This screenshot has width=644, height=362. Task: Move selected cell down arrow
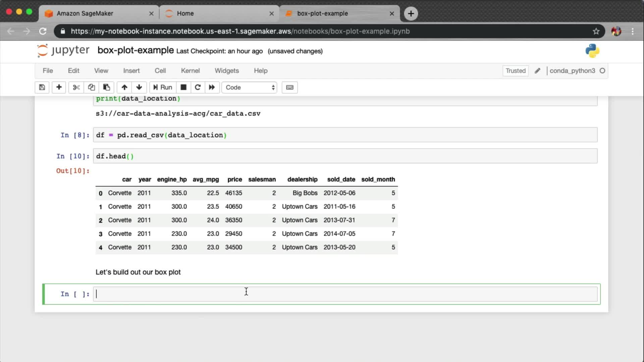coord(139,87)
